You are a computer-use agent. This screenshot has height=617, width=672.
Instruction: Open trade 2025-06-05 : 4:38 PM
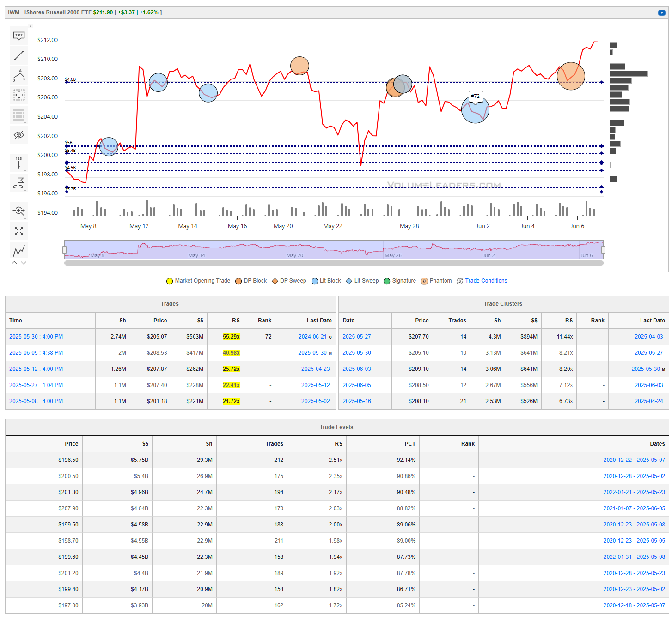[36, 353]
